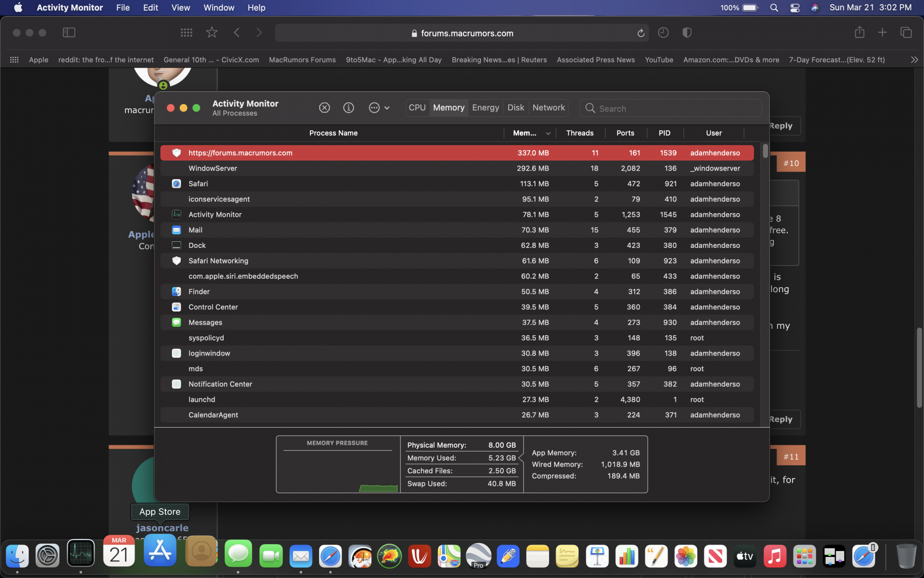Click the stop process X icon in Activity Monitor

click(324, 108)
